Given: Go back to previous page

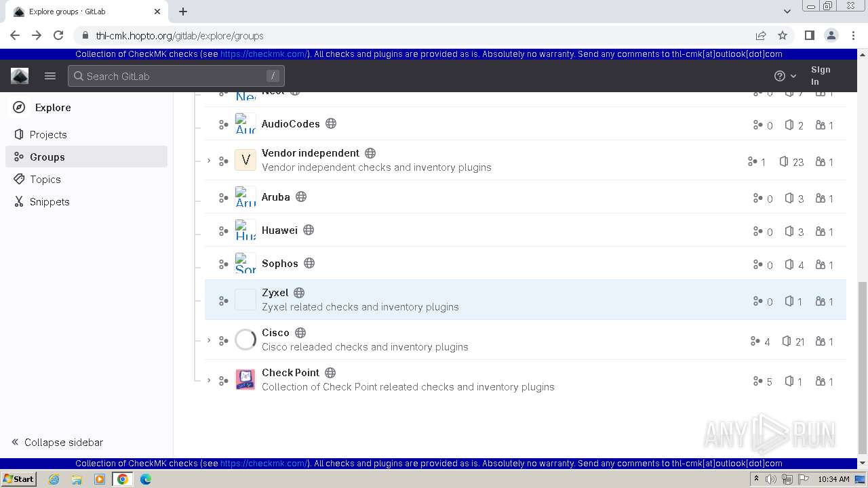Looking at the screenshot, I should [15, 35].
